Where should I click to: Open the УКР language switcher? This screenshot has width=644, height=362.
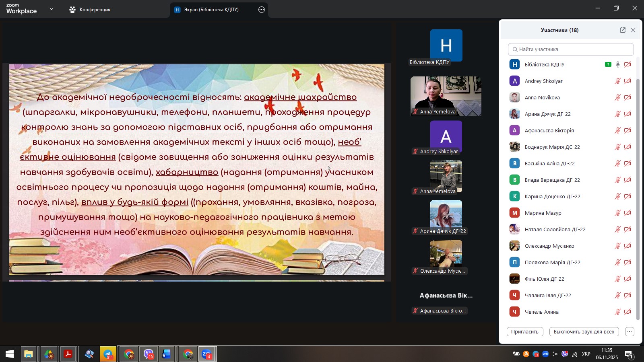click(586, 354)
